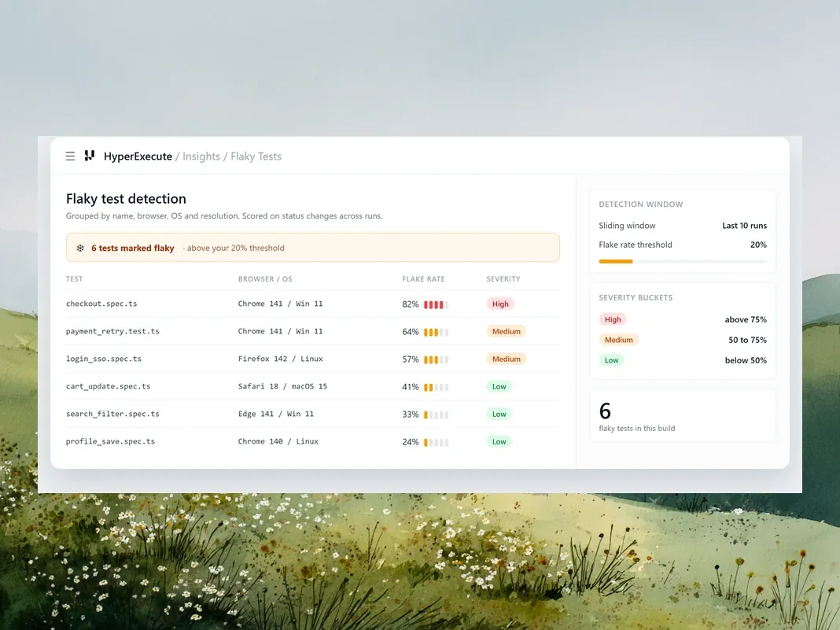This screenshot has height=630, width=840.
Task: Click Medium badge on payment_retry.test.ts row
Action: 507,332
